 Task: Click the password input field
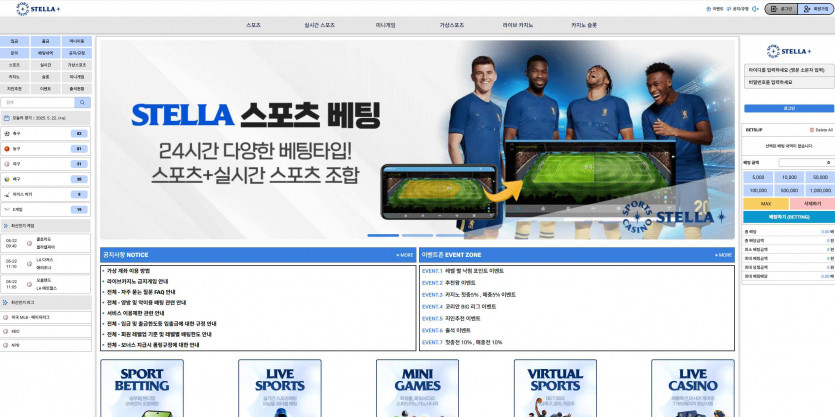point(789,83)
